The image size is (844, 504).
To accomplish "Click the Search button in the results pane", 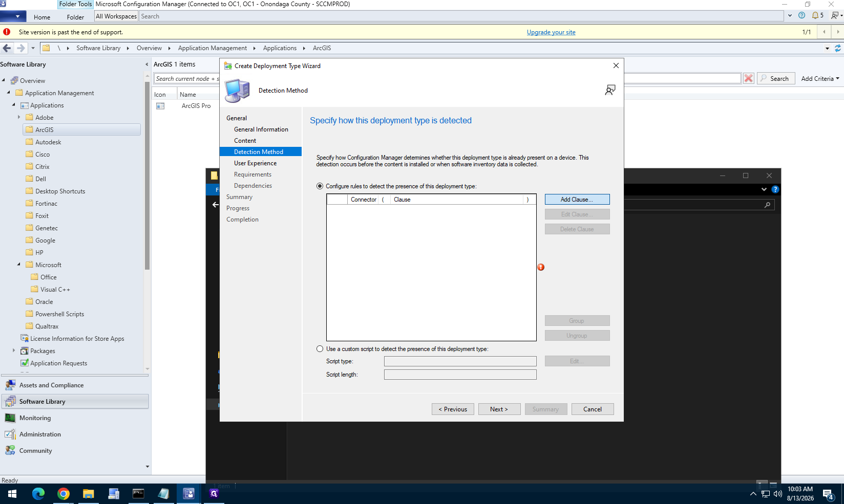I will point(776,78).
